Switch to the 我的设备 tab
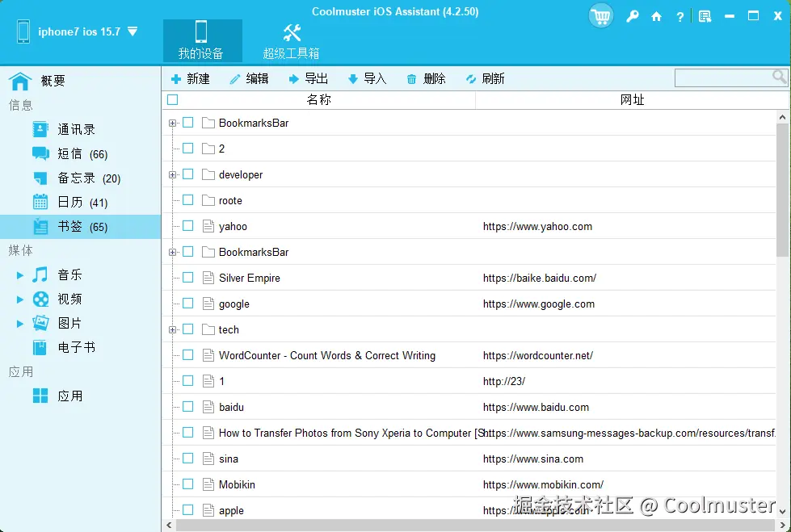The width and height of the screenshot is (791, 532). click(x=202, y=41)
